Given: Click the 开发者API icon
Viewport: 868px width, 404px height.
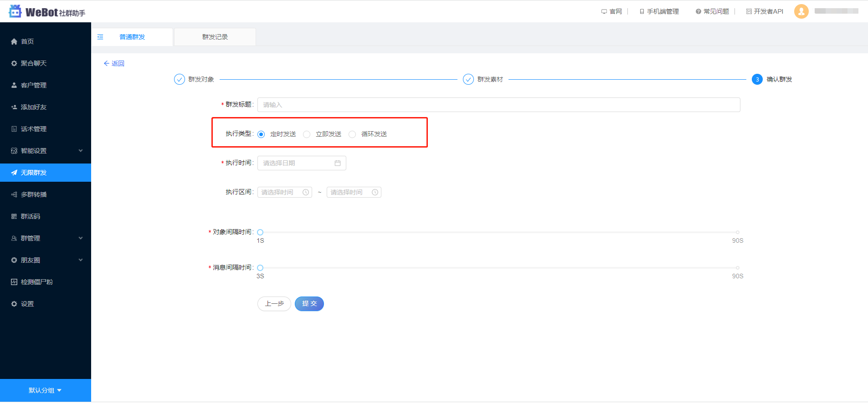Looking at the screenshot, I should pyautogui.click(x=749, y=11).
